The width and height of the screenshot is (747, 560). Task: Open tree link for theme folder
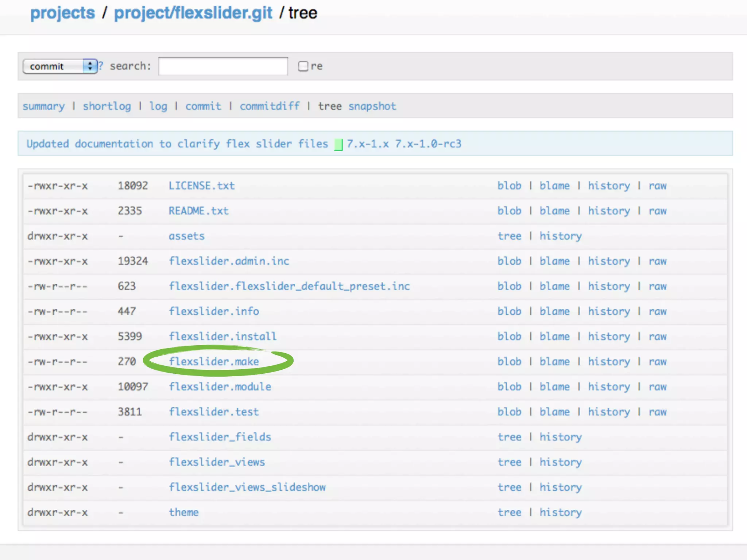(x=509, y=512)
